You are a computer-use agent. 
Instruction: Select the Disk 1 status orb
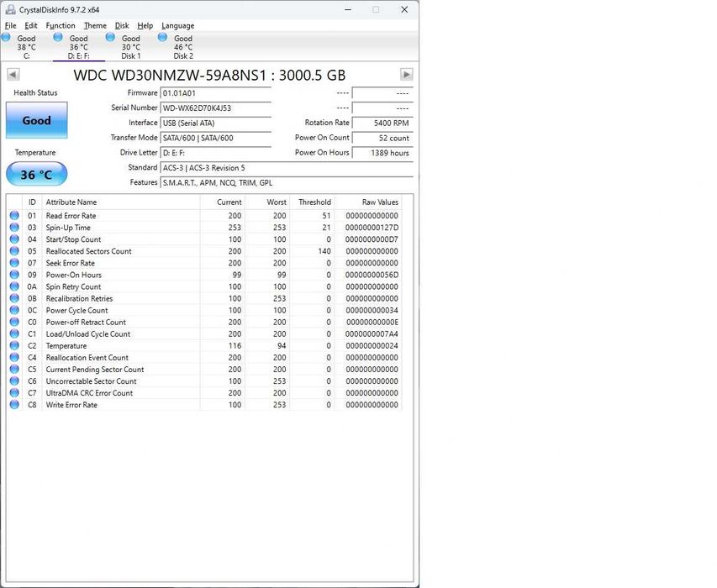coord(110,38)
